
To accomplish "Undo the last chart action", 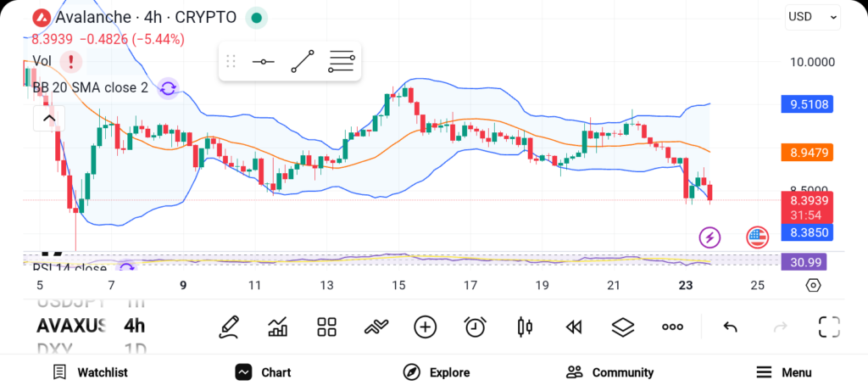I will [730, 327].
